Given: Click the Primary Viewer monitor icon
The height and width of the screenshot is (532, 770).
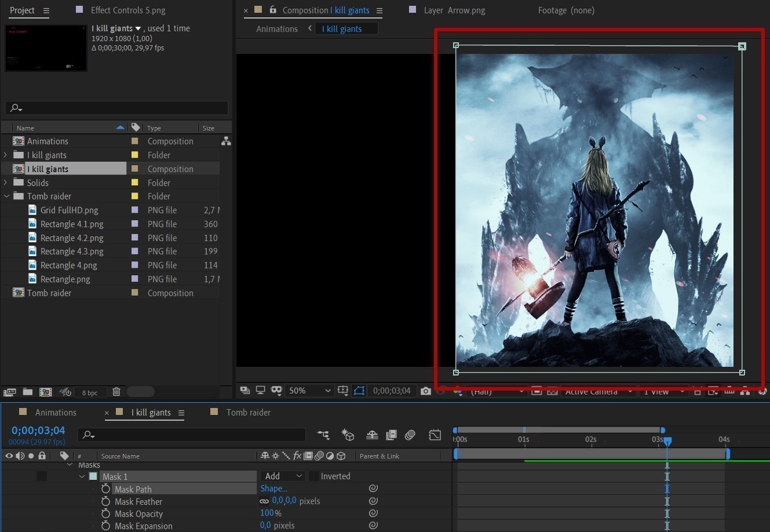Looking at the screenshot, I should point(261,391).
